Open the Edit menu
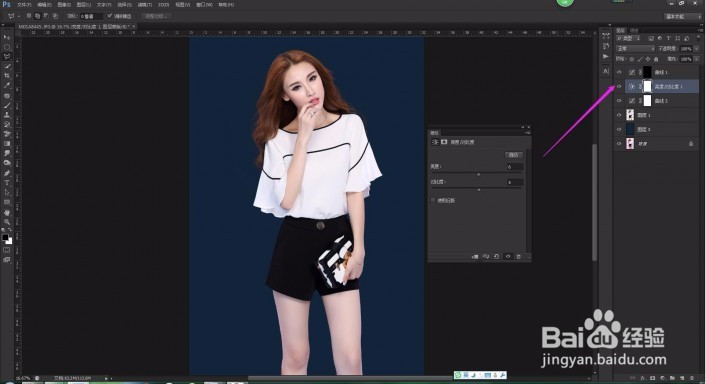Viewport: 705px width, 384px height. [45, 5]
